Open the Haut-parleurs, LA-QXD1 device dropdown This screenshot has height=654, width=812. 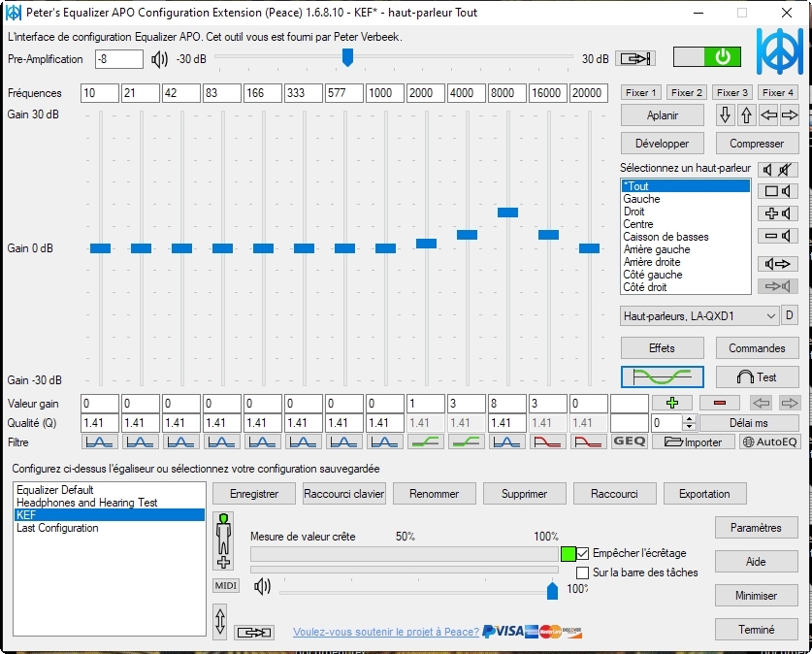click(x=699, y=316)
